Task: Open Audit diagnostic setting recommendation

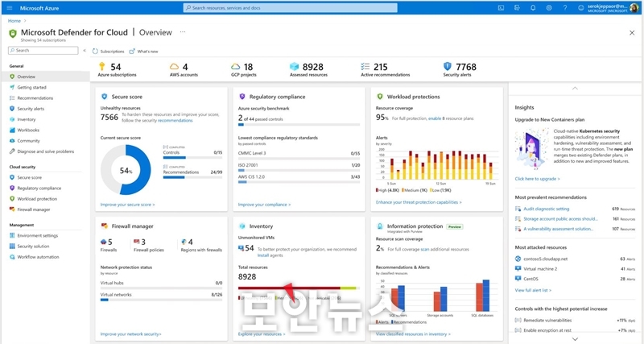Action: (x=547, y=209)
